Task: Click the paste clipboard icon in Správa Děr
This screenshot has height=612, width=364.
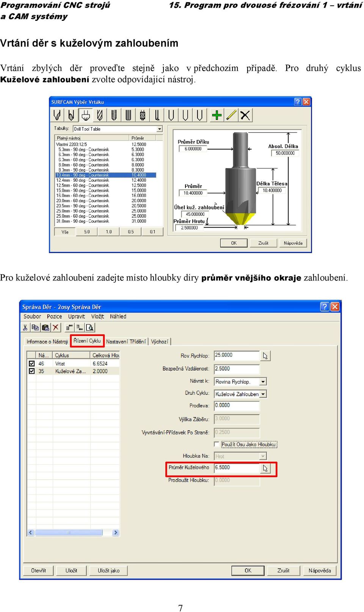Action: pyautogui.click(x=45, y=327)
